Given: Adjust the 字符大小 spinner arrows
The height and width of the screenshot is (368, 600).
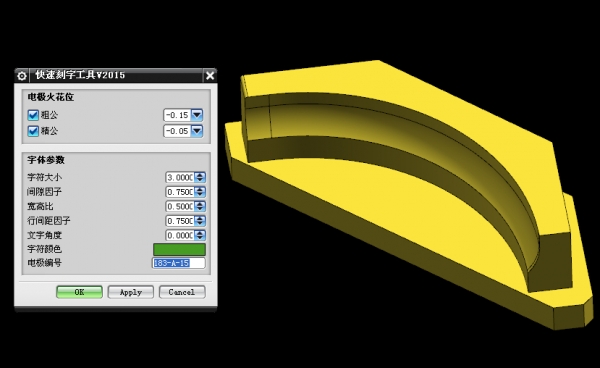Looking at the screenshot, I should [200, 177].
